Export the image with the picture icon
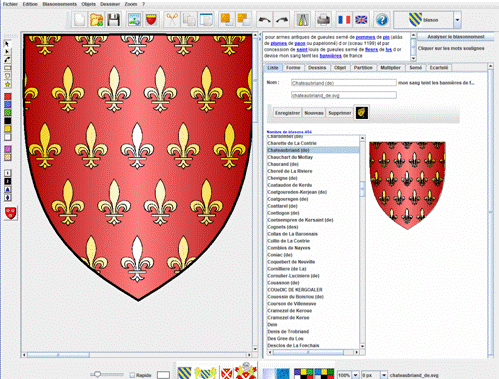499x379 pixels. coord(134,20)
